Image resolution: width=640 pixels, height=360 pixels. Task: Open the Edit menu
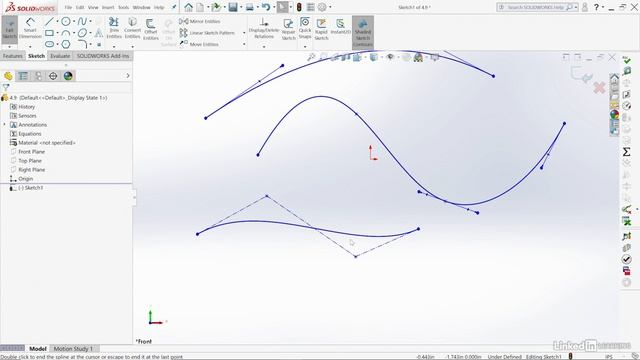point(80,7)
